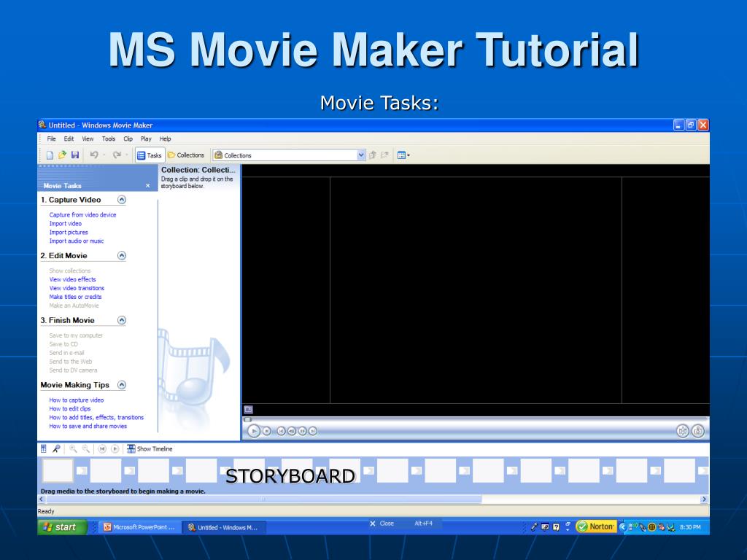The height and width of the screenshot is (560, 747).
Task: Click the first empty storyboard clip frame
Action: (58, 470)
